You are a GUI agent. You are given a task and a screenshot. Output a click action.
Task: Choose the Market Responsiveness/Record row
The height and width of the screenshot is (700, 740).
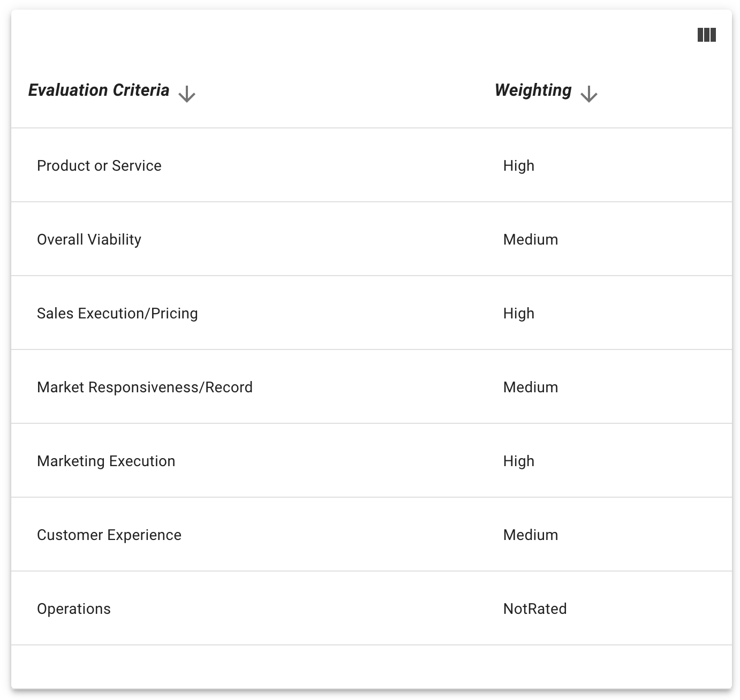(x=145, y=387)
